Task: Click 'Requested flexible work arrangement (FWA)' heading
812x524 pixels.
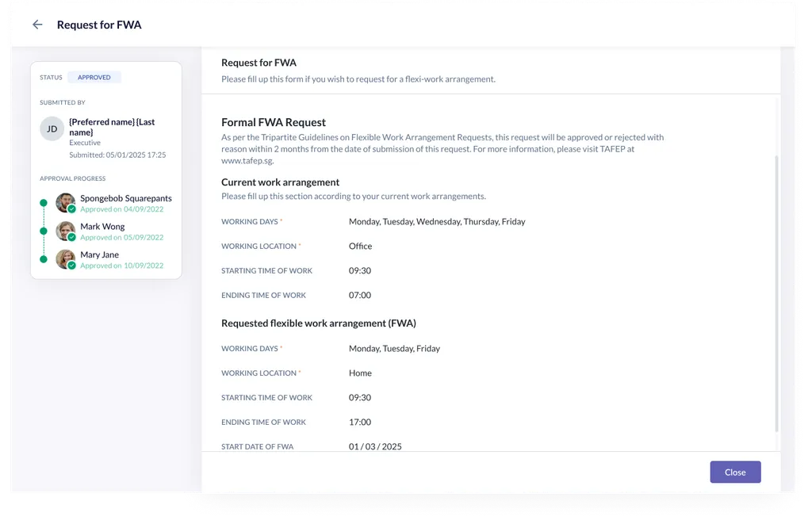Action: [319, 323]
